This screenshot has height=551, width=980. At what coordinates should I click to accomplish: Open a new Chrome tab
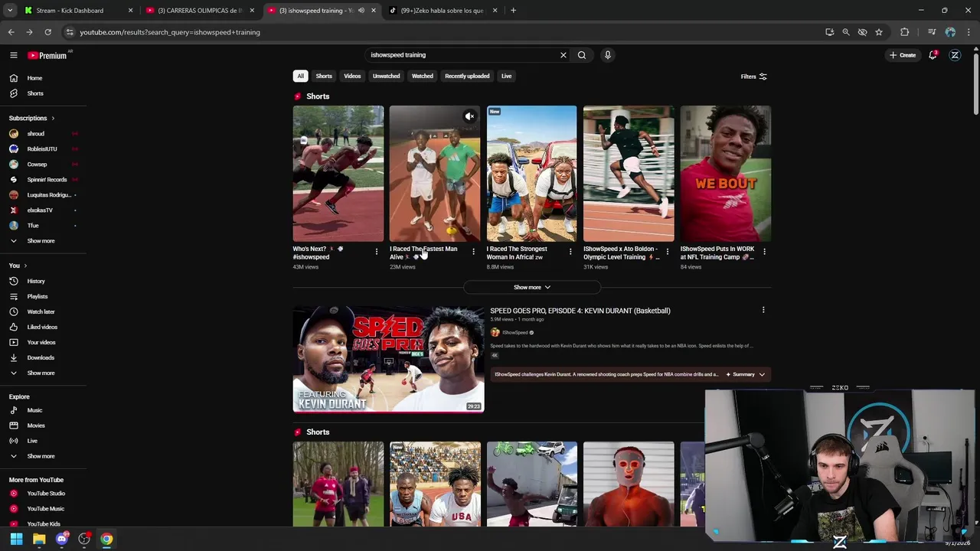pos(513,11)
